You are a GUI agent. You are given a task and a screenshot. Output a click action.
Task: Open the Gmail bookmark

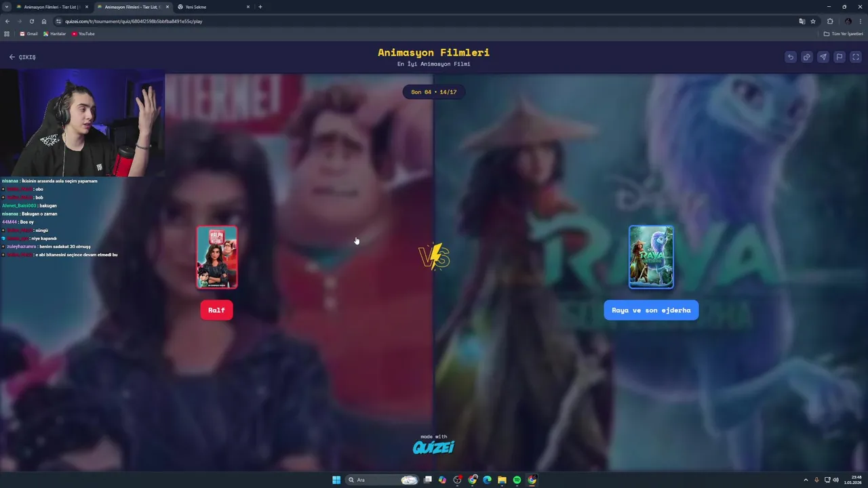click(28, 34)
